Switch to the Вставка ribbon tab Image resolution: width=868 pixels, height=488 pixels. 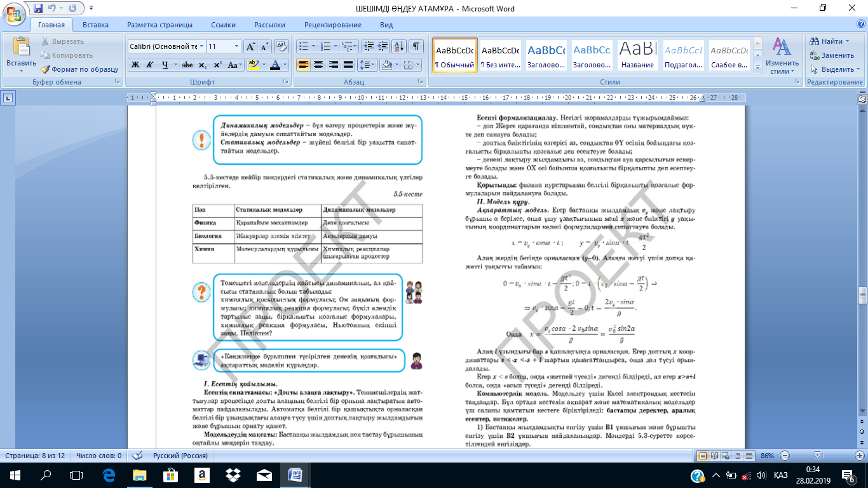pyautogui.click(x=95, y=25)
